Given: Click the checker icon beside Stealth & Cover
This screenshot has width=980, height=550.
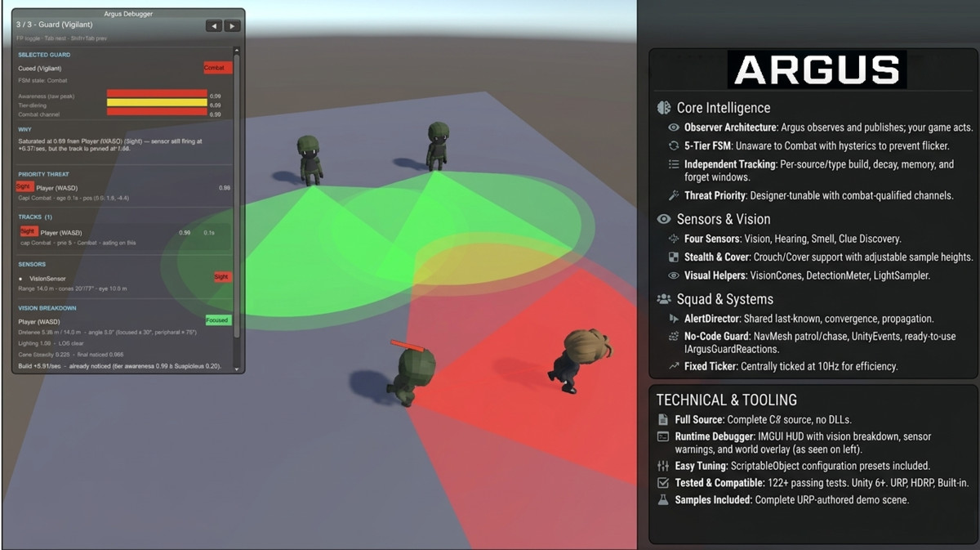Looking at the screenshot, I should (x=674, y=257).
